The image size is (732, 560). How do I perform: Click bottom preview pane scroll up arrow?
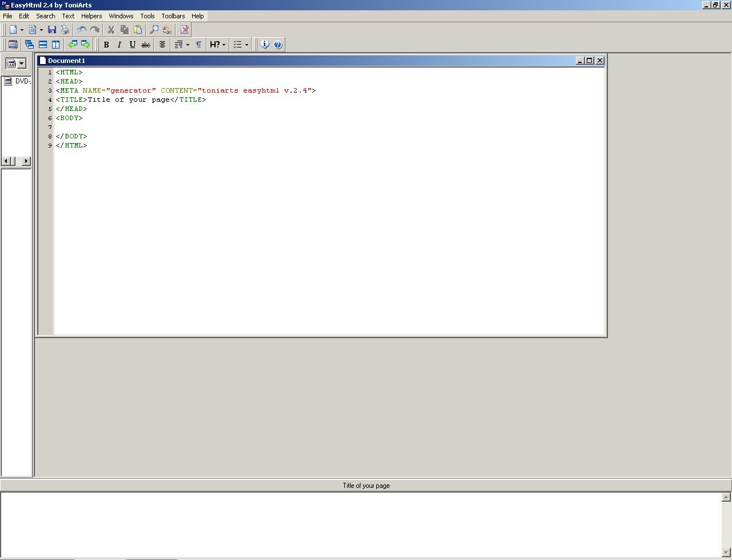click(x=727, y=498)
